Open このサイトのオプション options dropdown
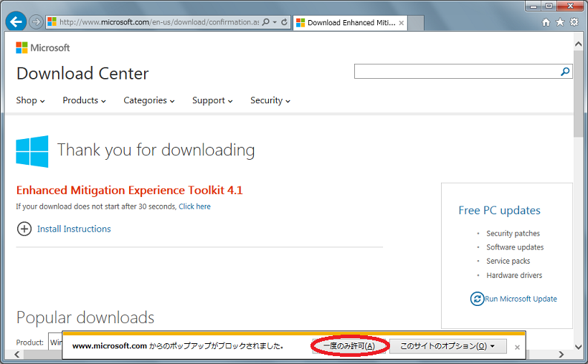Screen dimensions: 588x364 click(448, 346)
